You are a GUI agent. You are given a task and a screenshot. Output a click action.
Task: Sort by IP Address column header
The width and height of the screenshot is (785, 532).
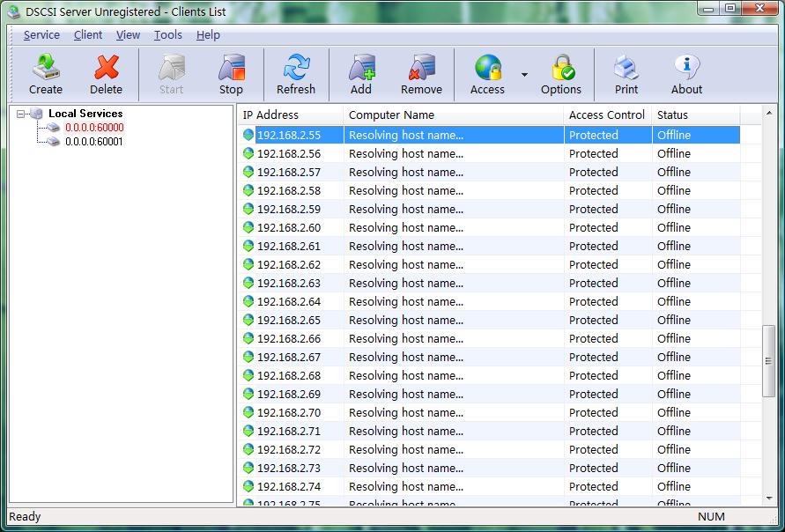coord(291,115)
